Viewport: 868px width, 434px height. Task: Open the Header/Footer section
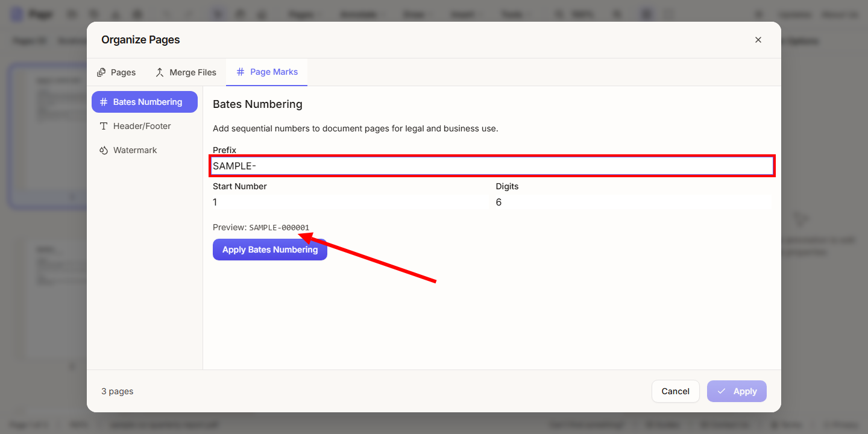145,126
